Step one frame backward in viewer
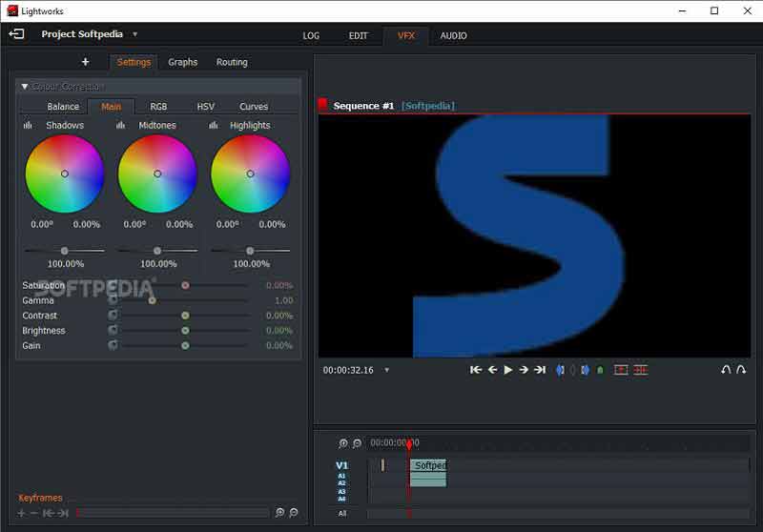This screenshot has width=763, height=532. click(492, 370)
